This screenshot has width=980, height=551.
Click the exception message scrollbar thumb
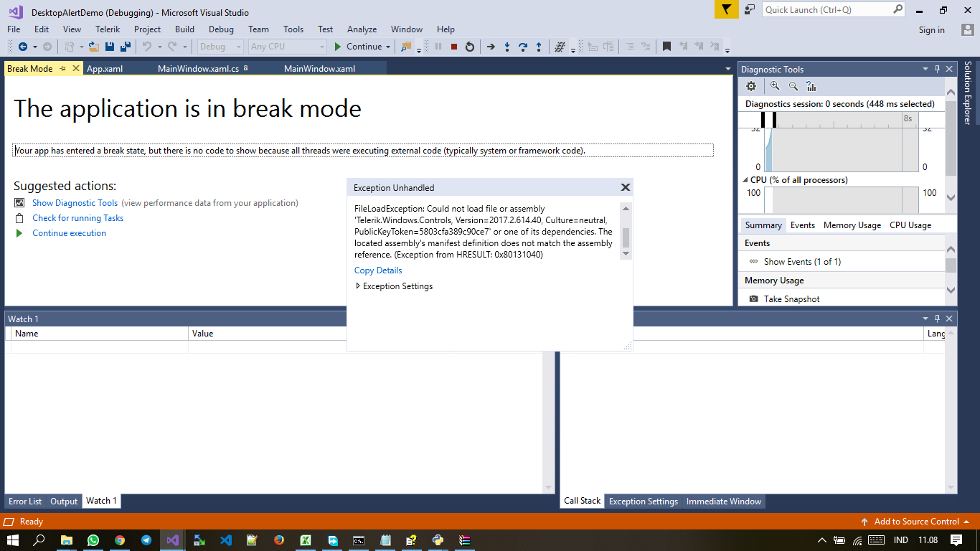click(626, 237)
